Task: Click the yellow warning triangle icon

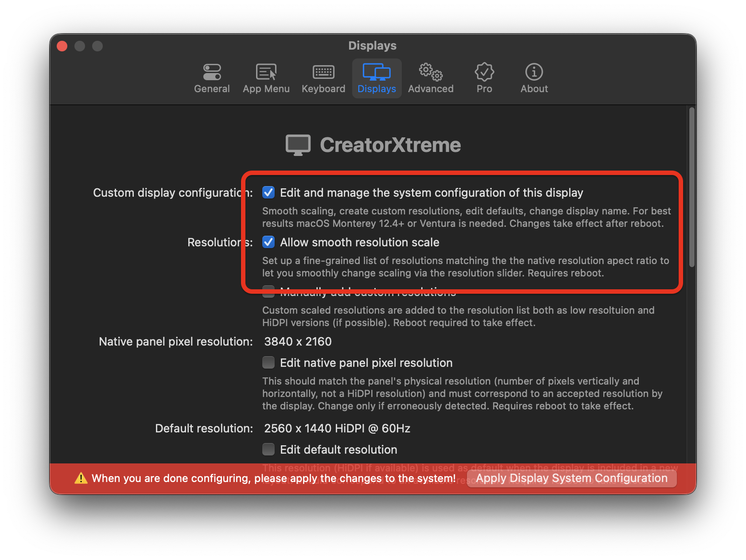Action: (x=81, y=478)
